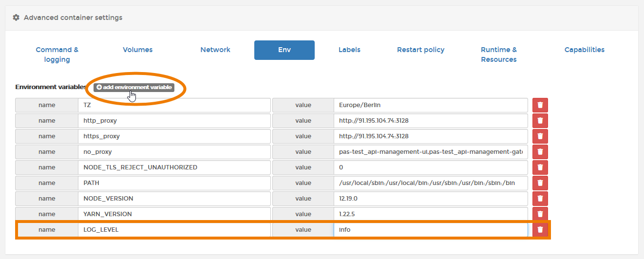This screenshot has height=259, width=644.
Task: Remove NODE_TLS_REJECT_UNAUTHORIZED using its trash button
Action: (x=540, y=167)
